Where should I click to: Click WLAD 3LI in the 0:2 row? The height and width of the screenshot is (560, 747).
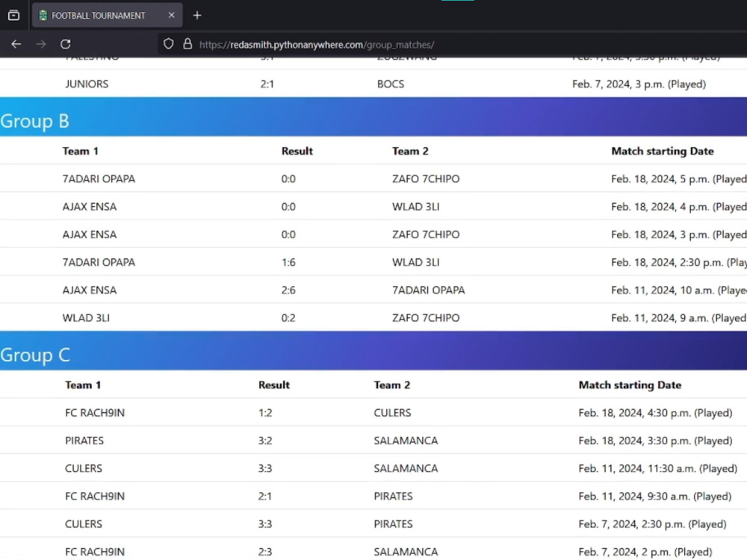click(x=86, y=317)
